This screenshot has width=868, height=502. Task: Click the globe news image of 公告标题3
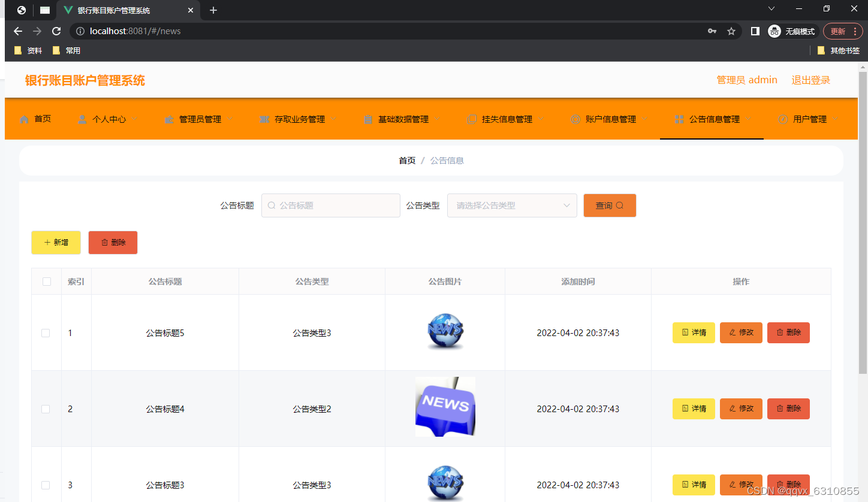(445, 484)
